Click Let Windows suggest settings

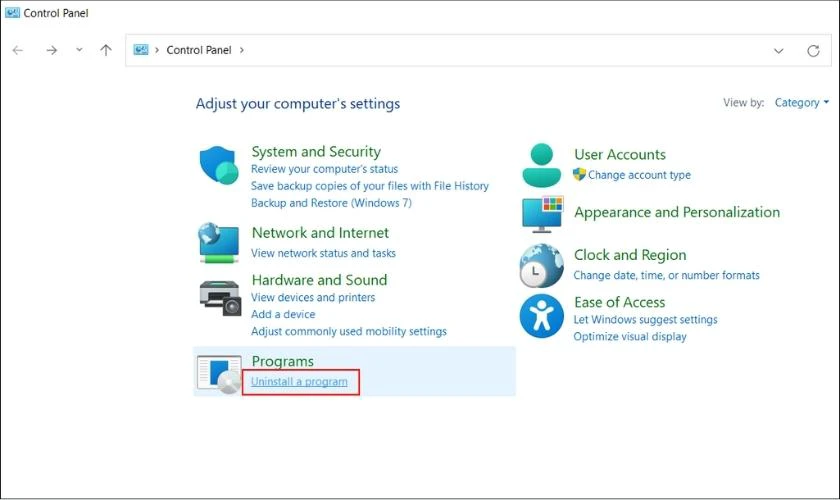645,320
